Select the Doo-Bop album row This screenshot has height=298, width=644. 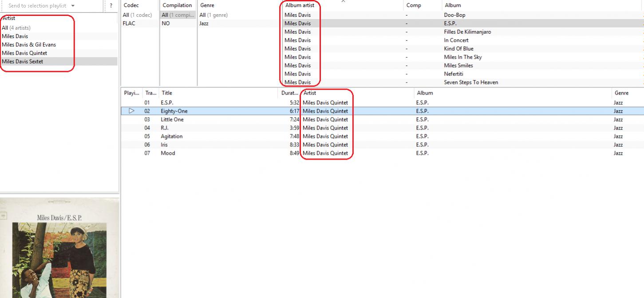[x=454, y=15]
